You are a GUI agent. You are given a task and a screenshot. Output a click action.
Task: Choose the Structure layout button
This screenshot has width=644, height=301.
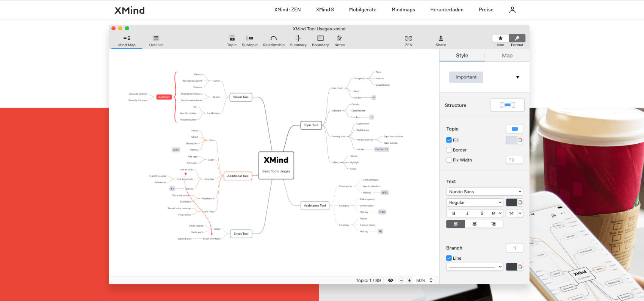click(508, 105)
